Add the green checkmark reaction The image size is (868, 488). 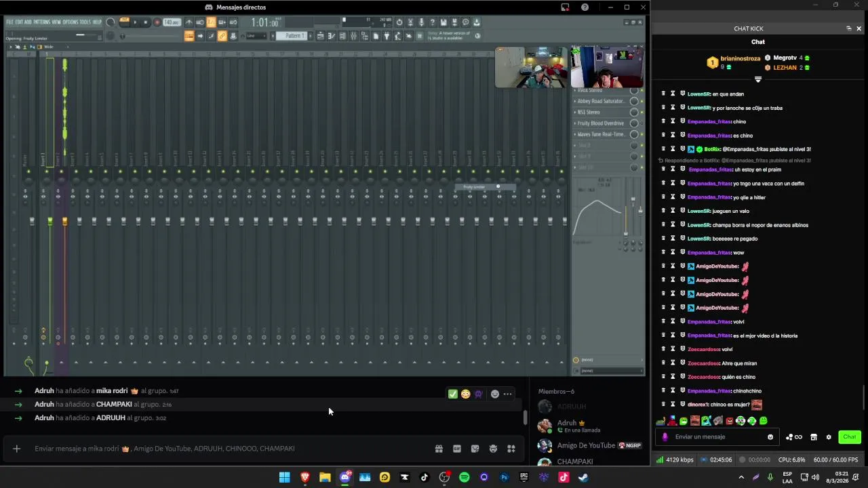click(x=452, y=394)
